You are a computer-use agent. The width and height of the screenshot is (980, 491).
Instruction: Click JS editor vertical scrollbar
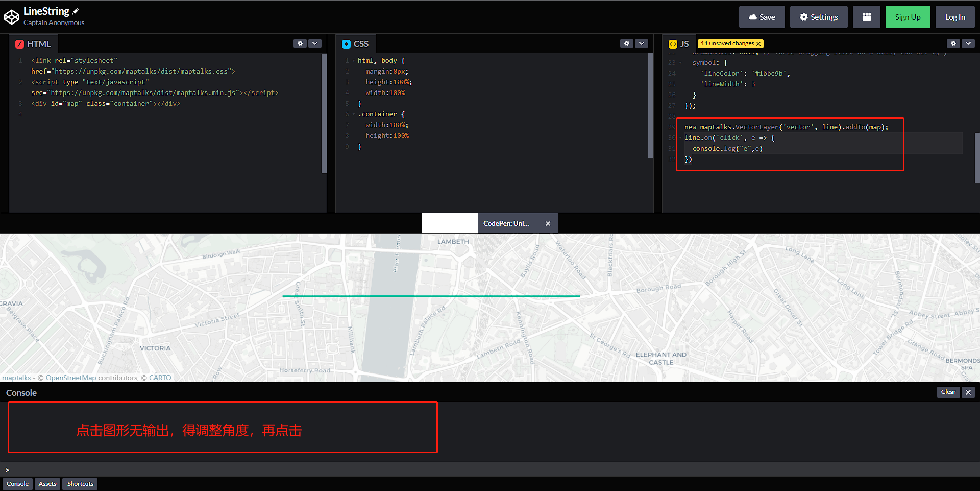(977, 158)
